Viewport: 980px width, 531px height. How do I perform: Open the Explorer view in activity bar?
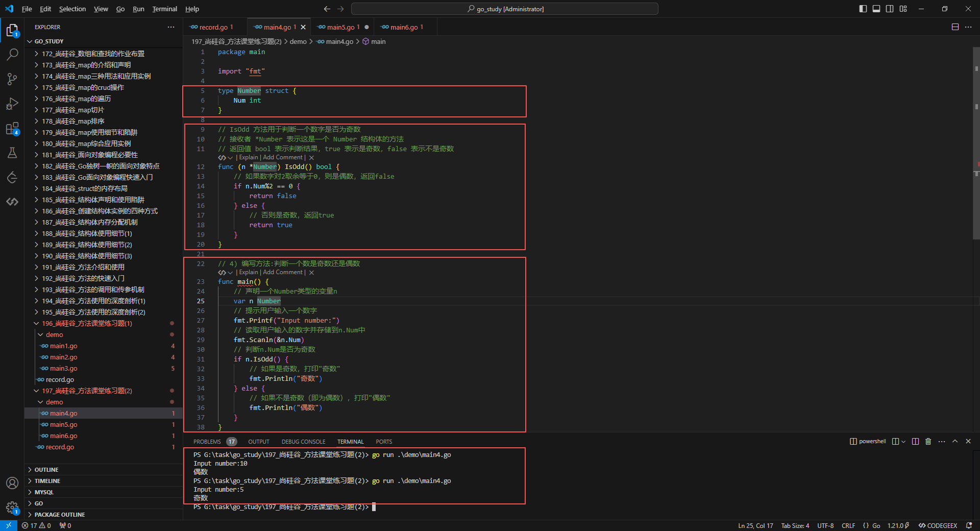(12, 31)
